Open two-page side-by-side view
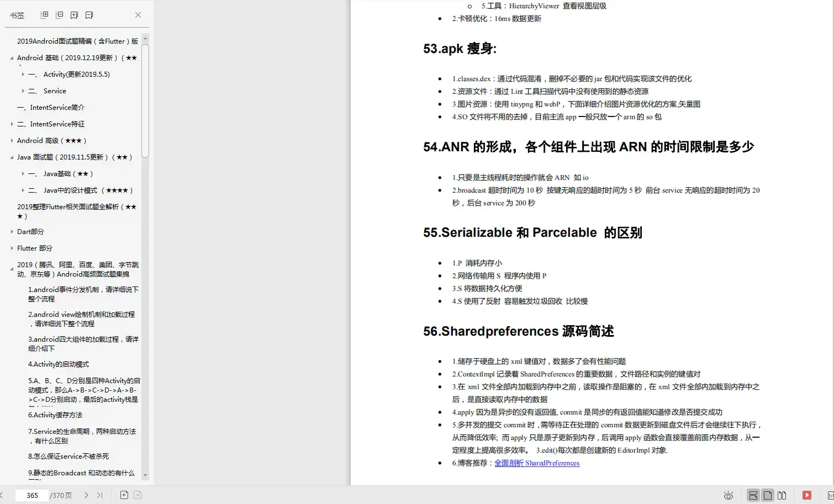The image size is (834, 504). point(783,495)
